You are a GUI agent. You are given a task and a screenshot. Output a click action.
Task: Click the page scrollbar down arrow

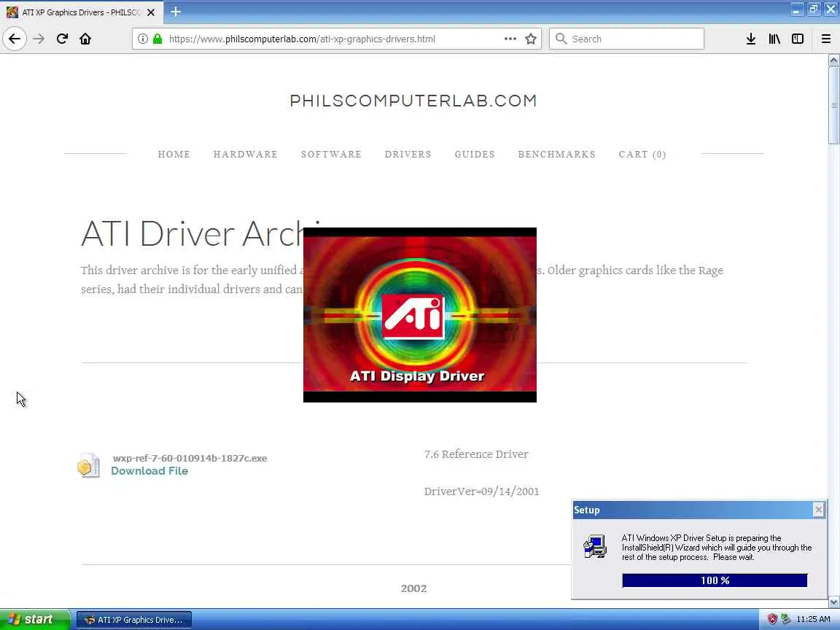[x=833, y=602]
